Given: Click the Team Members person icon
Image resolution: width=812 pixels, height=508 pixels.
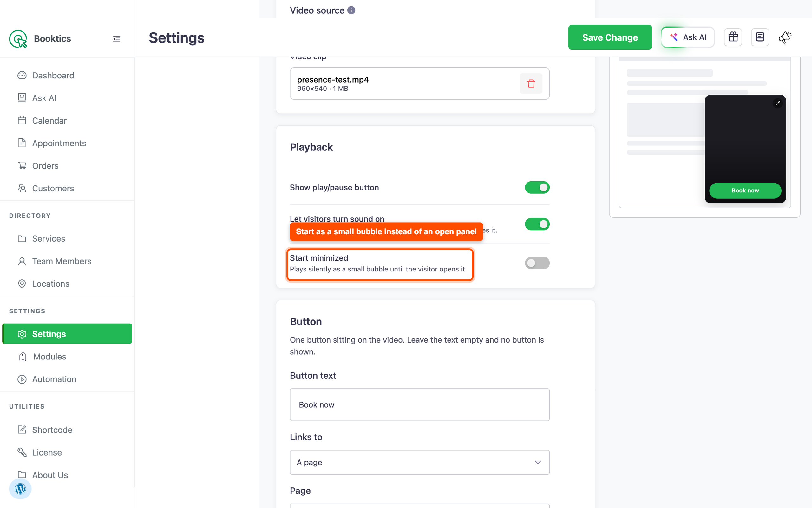Looking at the screenshot, I should [22, 261].
